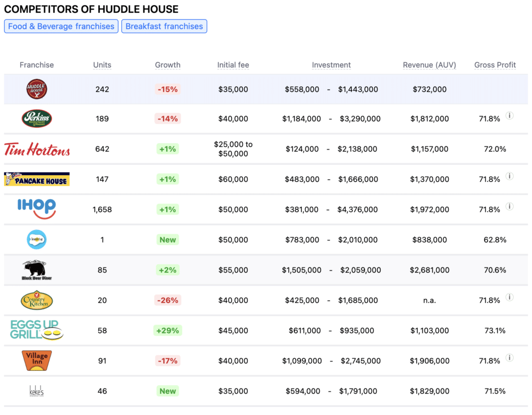Viewport: 532px width, 415px height.
Task: Click the 71.5% gross profit value
Action: click(x=495, y=391)
